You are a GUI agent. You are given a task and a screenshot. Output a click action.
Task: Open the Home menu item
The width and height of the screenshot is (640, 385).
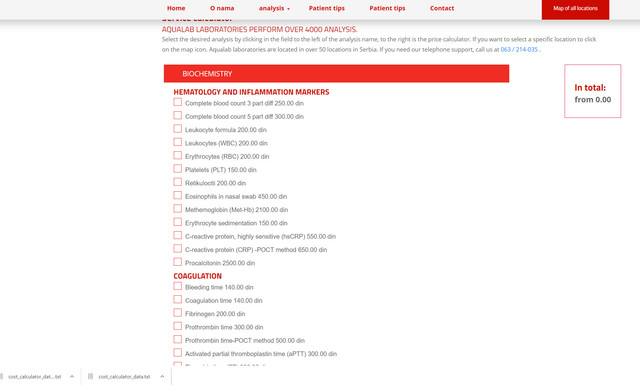[x=176, y=8]
